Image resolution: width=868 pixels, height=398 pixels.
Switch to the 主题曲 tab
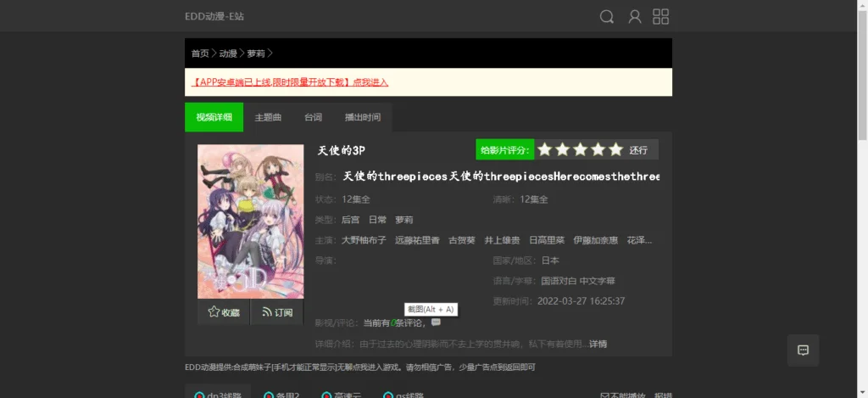(x=268, y=117)
